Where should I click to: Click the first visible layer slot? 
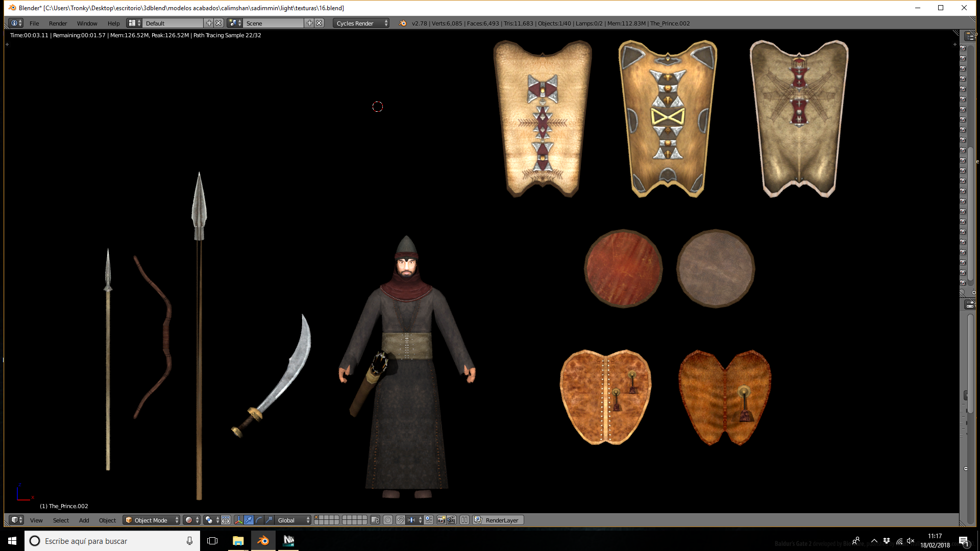pyautogui.click(x=316, y=517)
